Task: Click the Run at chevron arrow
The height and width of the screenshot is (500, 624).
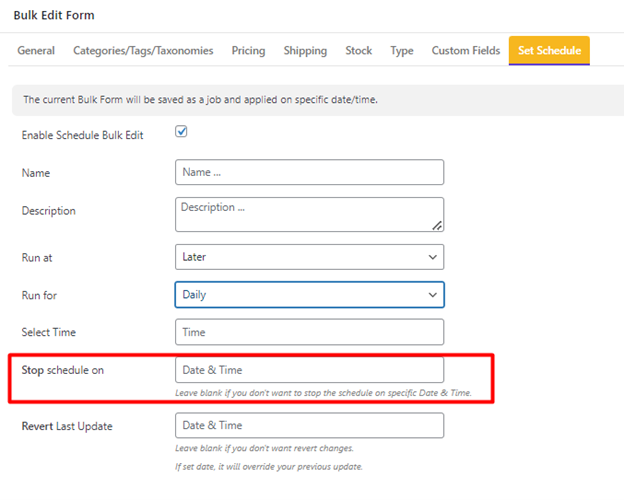Action: (x=433, y=257)
